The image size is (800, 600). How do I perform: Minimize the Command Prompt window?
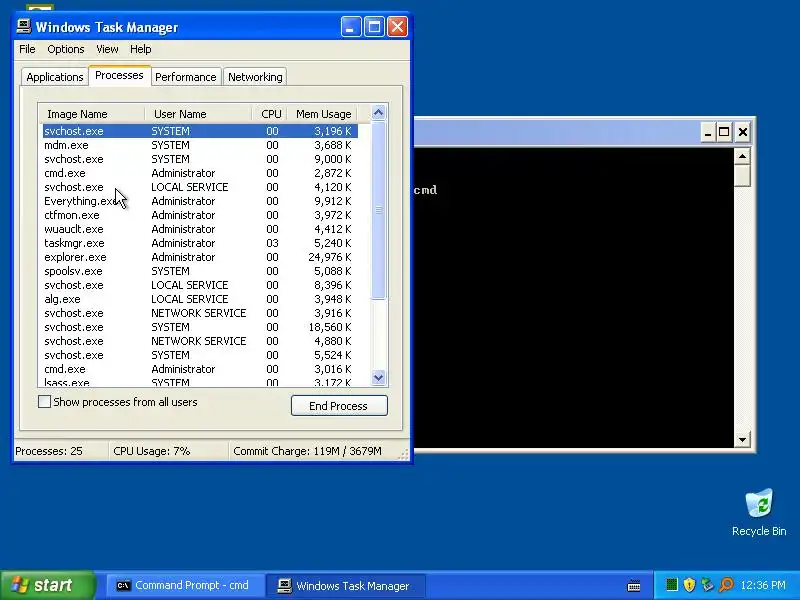707,133
